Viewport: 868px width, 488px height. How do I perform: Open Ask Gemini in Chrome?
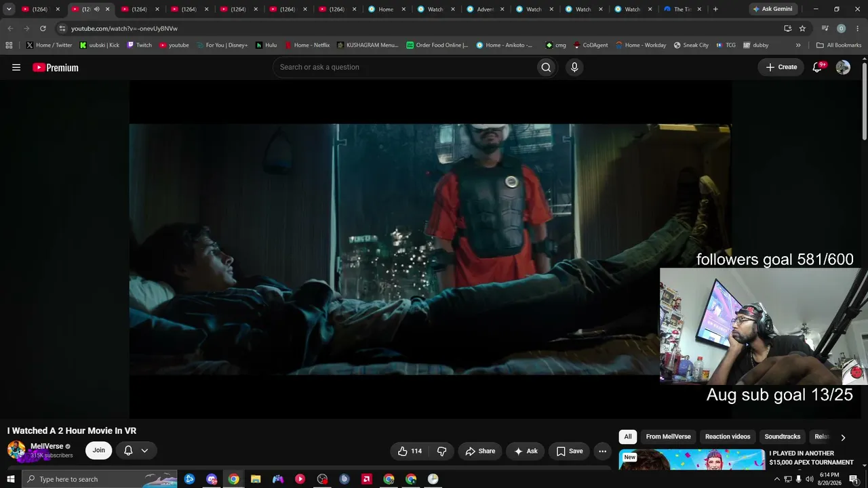772,9
